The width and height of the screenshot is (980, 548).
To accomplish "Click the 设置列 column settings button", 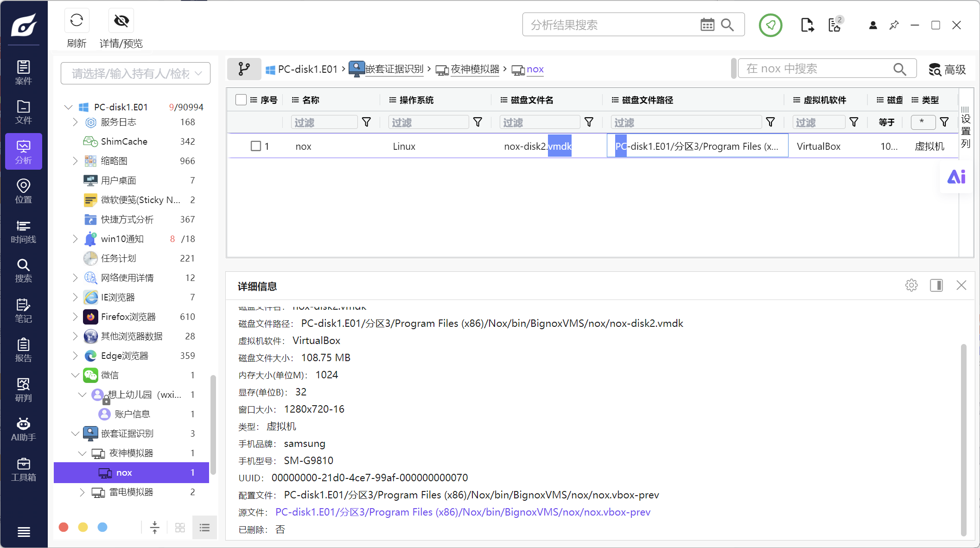I will point(966,127).
